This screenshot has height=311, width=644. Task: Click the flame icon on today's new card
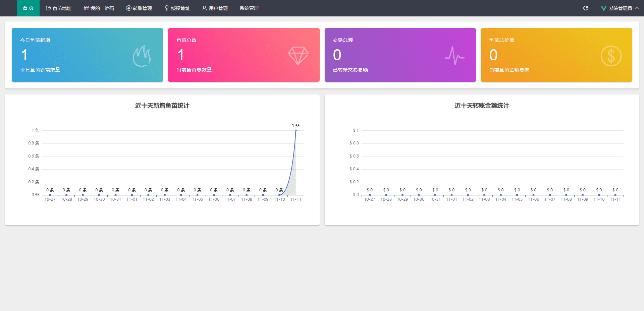pos(142,56)
